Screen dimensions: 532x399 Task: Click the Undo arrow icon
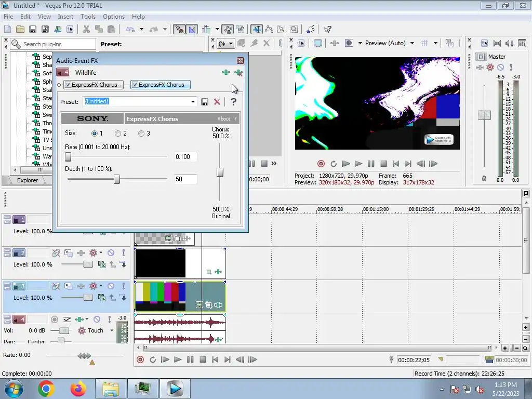130,29
